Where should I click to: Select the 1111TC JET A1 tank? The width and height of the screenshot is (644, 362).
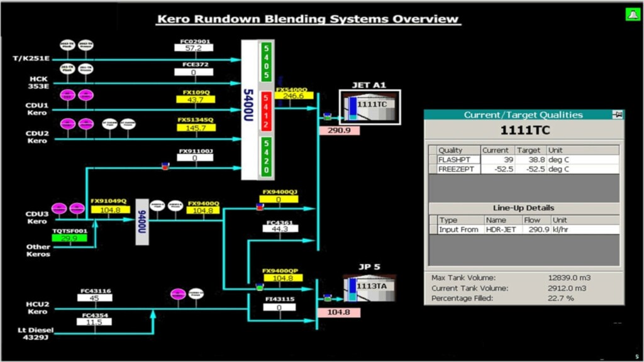(x=370, y=107)
